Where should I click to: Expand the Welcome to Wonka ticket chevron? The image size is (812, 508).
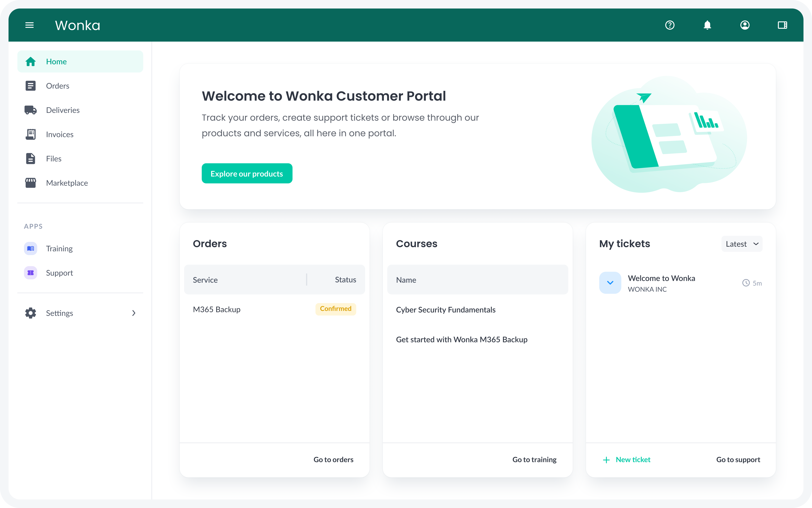[x=610, y=283]
